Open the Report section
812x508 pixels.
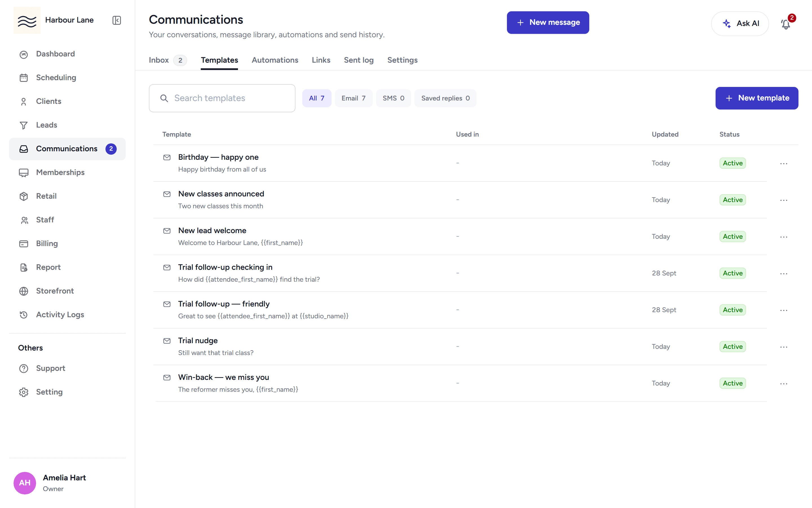coord(67,268)
